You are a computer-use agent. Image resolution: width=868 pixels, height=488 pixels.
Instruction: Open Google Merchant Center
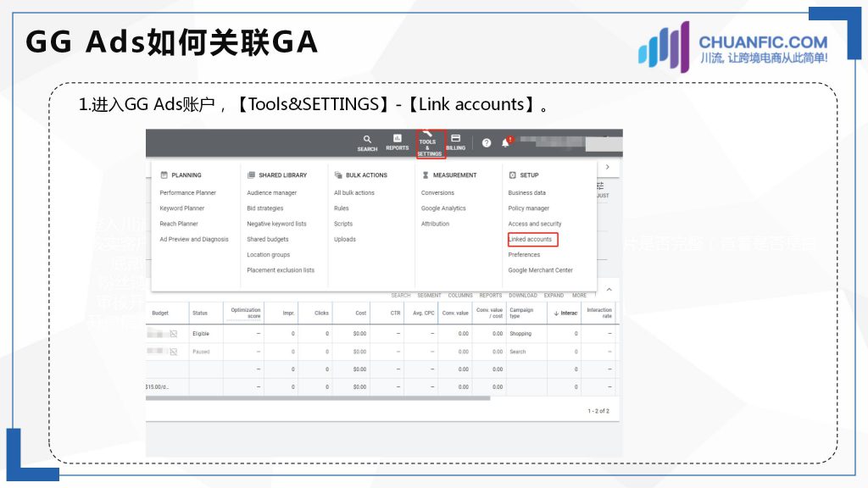[541, 270]
